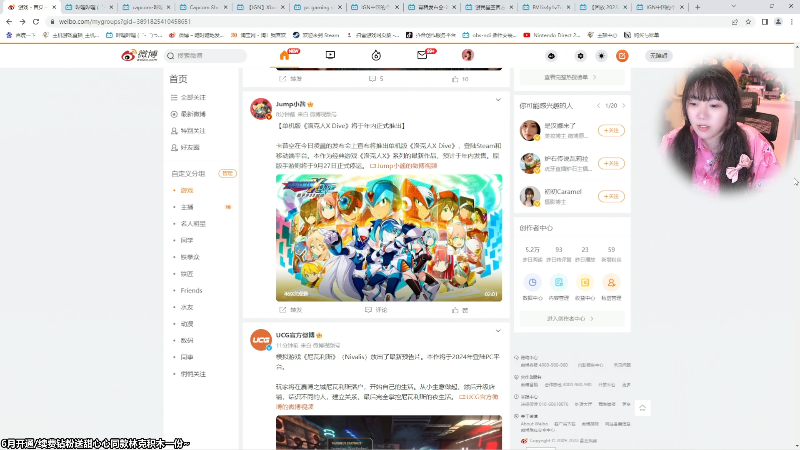View the full hot search list link

[x=572, y=78]
